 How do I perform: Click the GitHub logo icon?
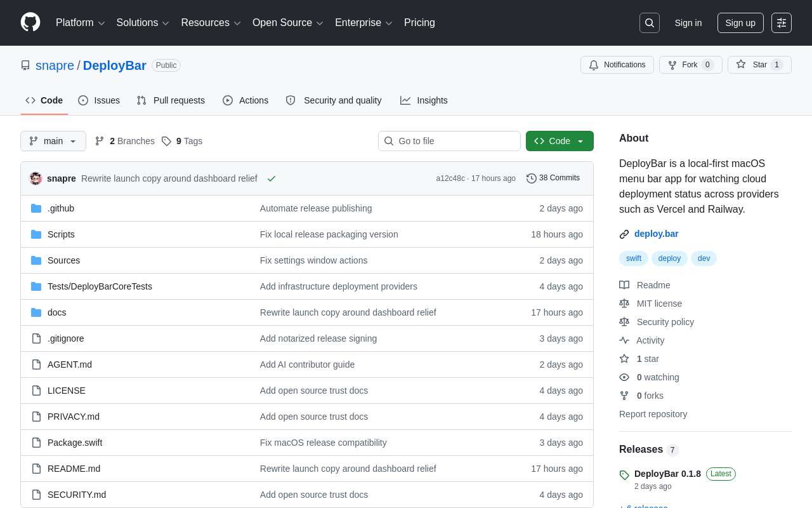[30, 22]
